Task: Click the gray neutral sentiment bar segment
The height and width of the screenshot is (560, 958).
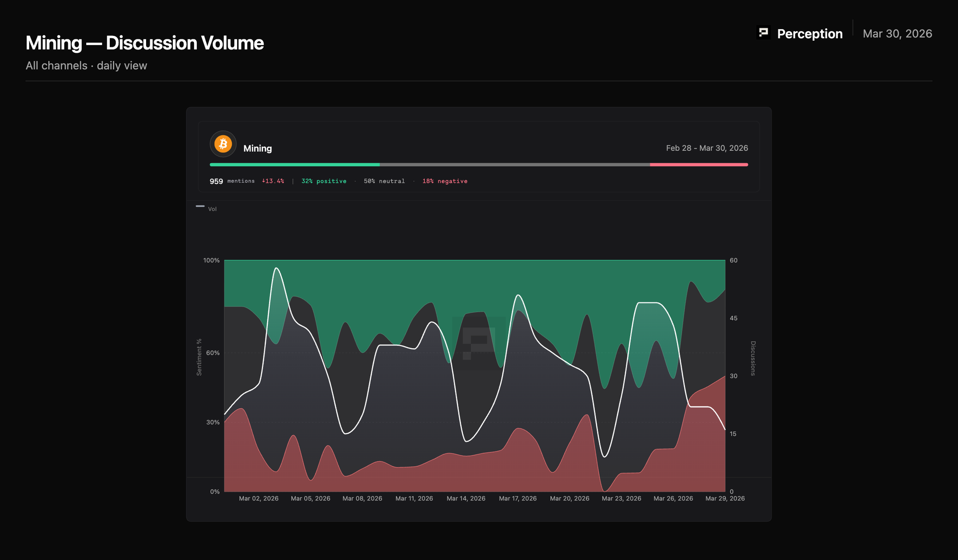Action: 514,165
